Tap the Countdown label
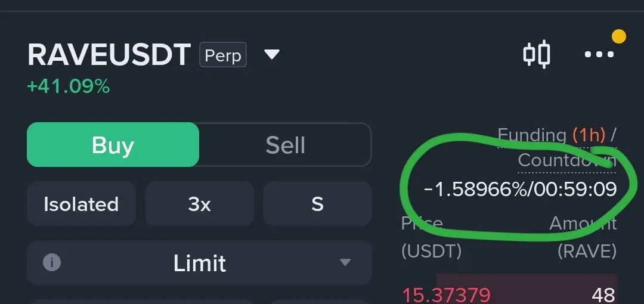Viewport: 644px width, 304px height. click(x=567, y=160)
